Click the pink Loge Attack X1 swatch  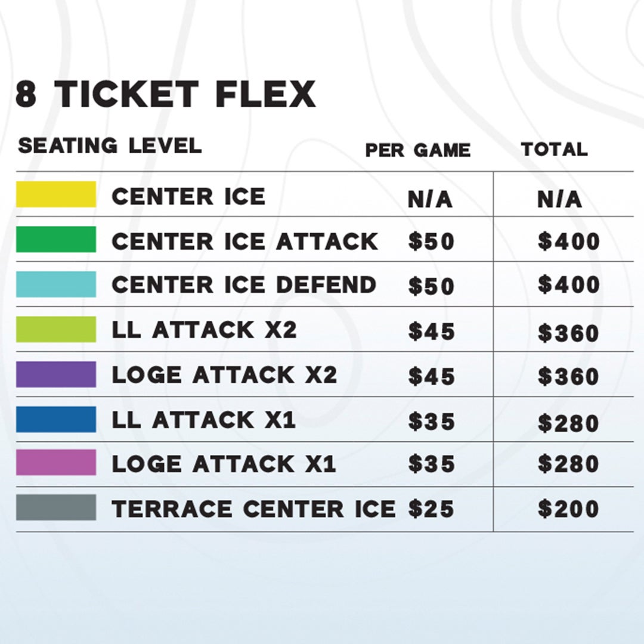point(56,463)
